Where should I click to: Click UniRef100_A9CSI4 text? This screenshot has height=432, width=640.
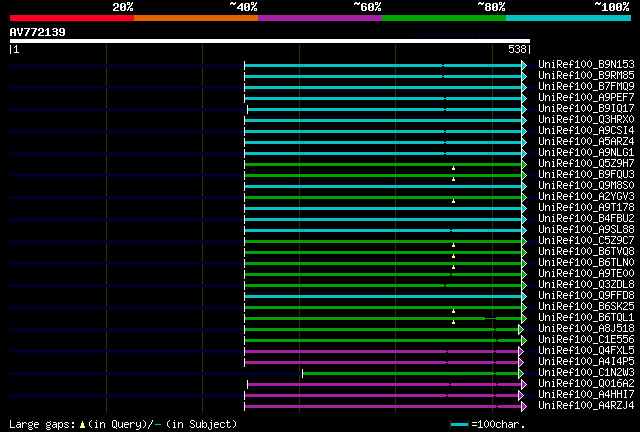click(x=586, y=131)
